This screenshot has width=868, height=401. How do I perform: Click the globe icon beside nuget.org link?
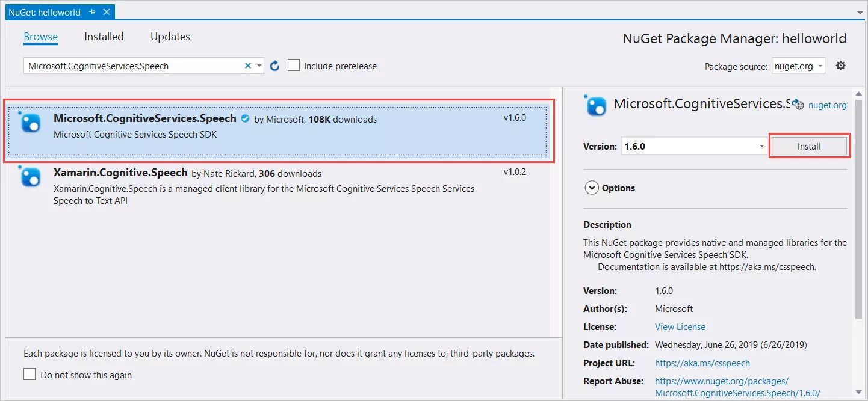[x=799, y=105]
